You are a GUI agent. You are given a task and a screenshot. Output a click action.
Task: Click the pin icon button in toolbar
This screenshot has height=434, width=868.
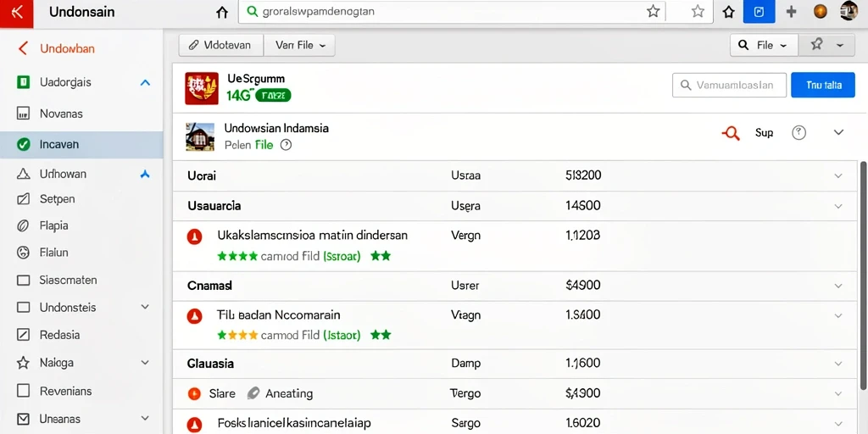click(816, 45)
